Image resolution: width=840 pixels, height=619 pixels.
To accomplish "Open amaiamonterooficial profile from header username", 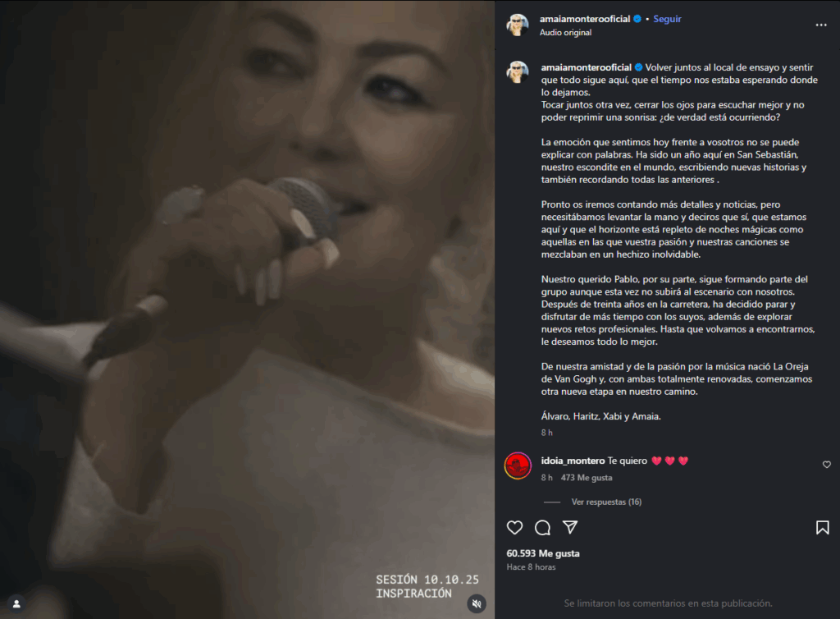I will tap(584, 19).
